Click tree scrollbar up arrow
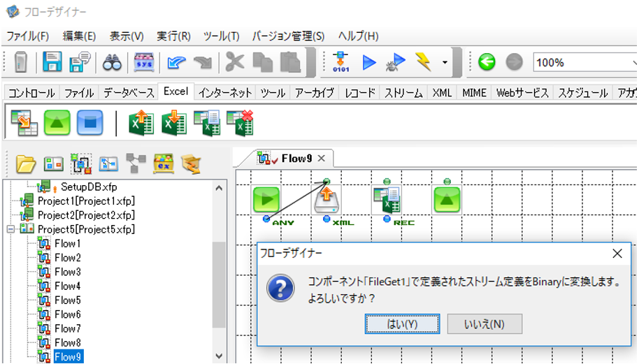The image size is (639, 364). (219, 188)
